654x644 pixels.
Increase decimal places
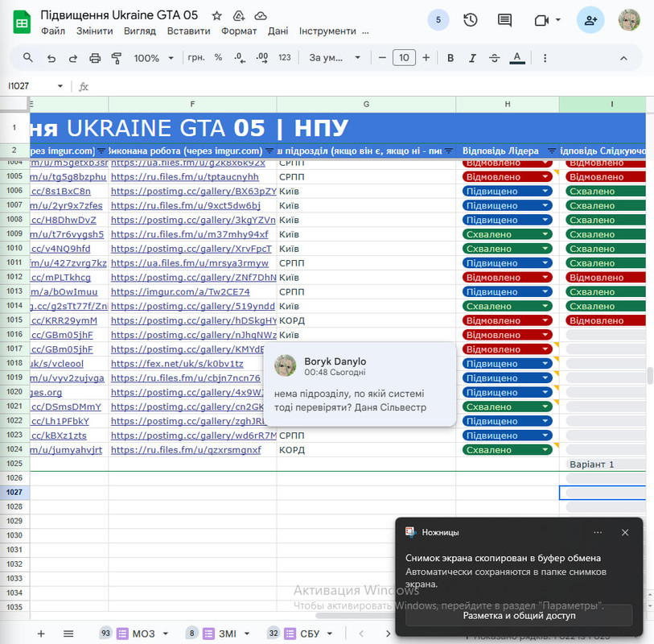[262, 58]
